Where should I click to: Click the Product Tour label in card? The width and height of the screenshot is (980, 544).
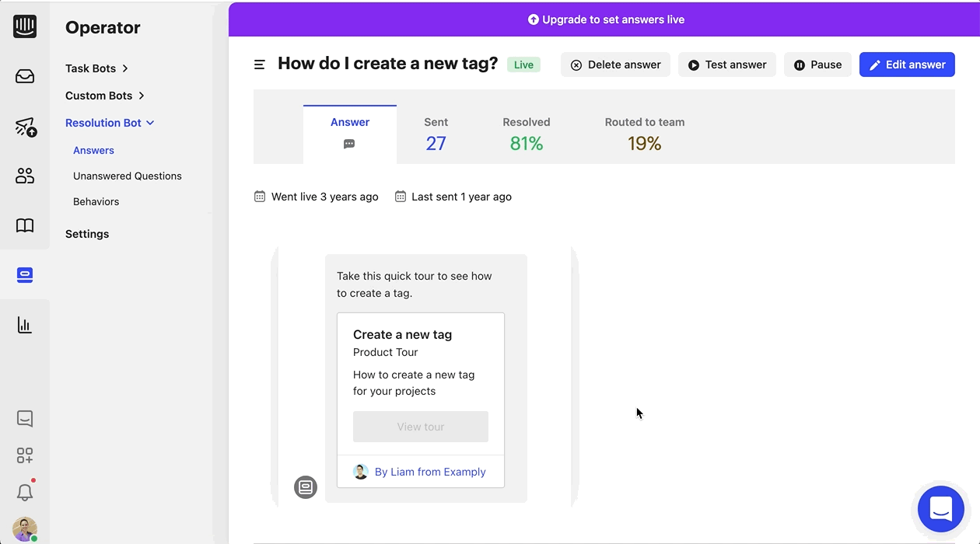point(385,352)
